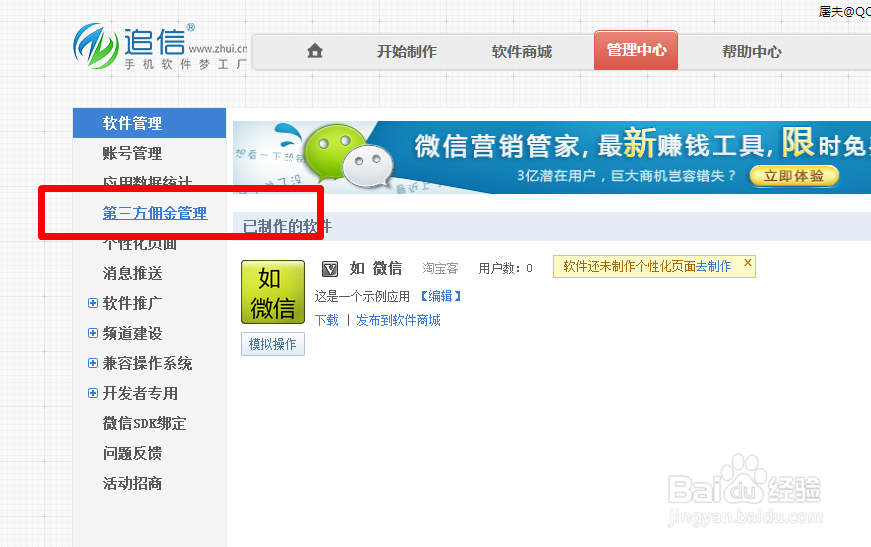Viewport: 871px width, 547px height.
Task: Open the 如微信 app icon
Action: click(x=273, y=292)
